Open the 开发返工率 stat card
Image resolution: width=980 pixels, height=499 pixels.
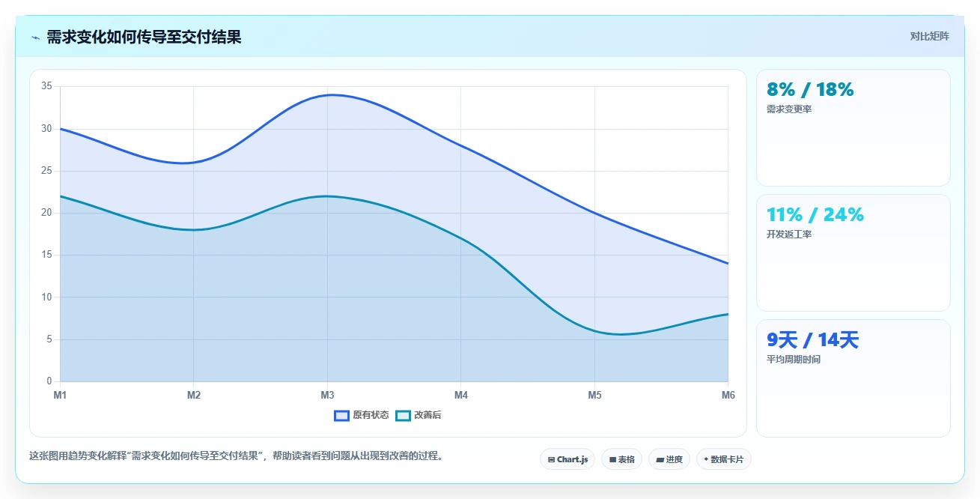853,252
